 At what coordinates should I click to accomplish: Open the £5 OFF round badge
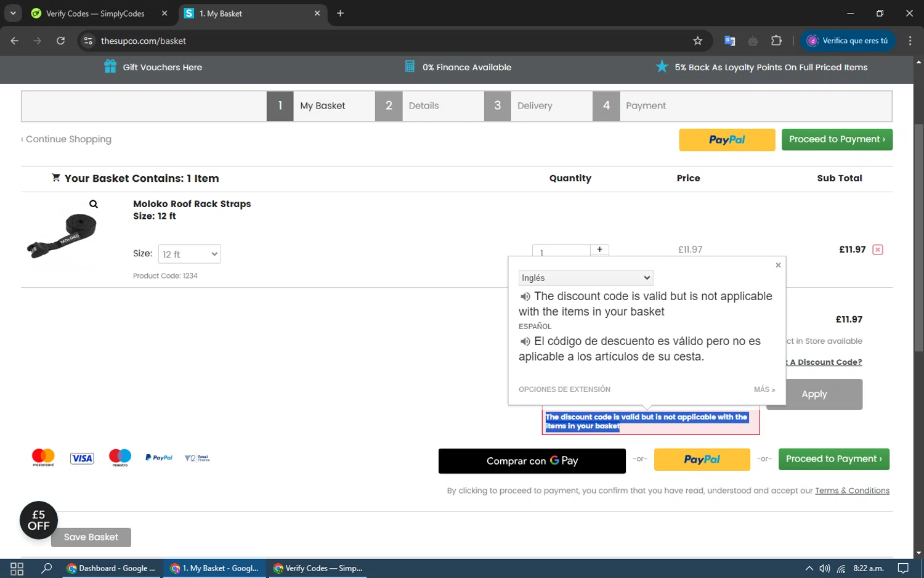39,520
